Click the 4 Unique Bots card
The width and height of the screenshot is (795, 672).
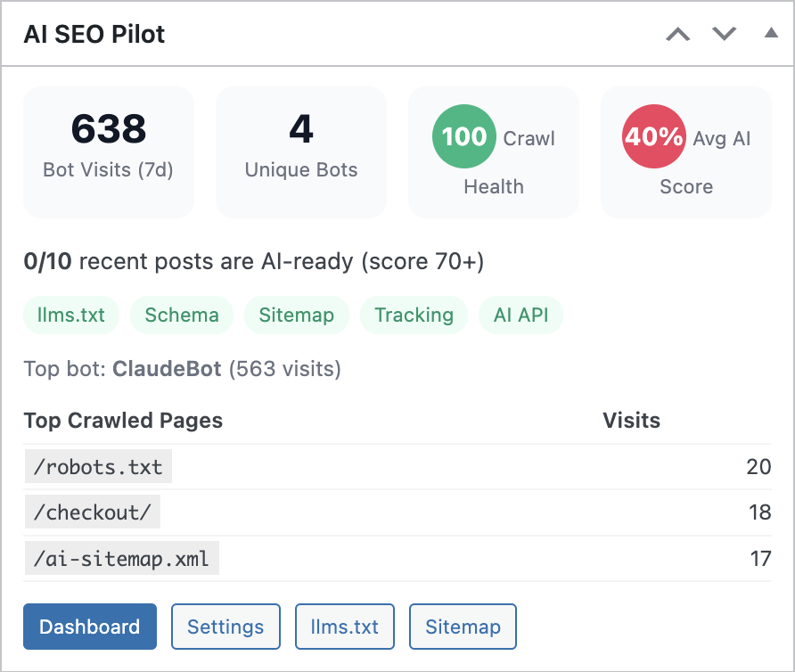[x=301, y=152]
